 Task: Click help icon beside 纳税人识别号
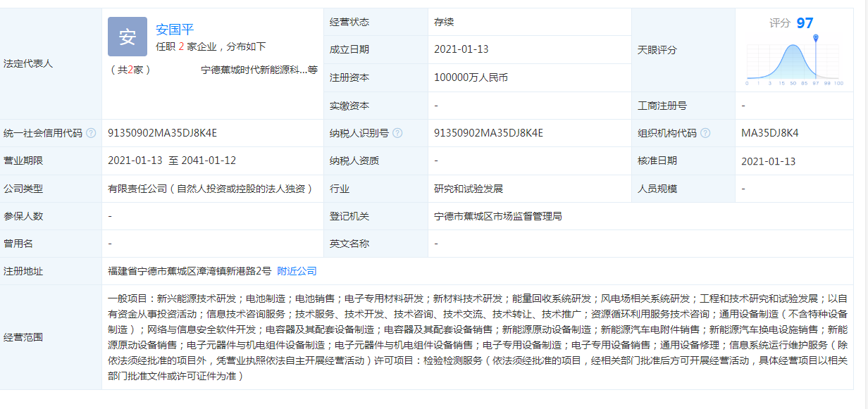(397, 133)
